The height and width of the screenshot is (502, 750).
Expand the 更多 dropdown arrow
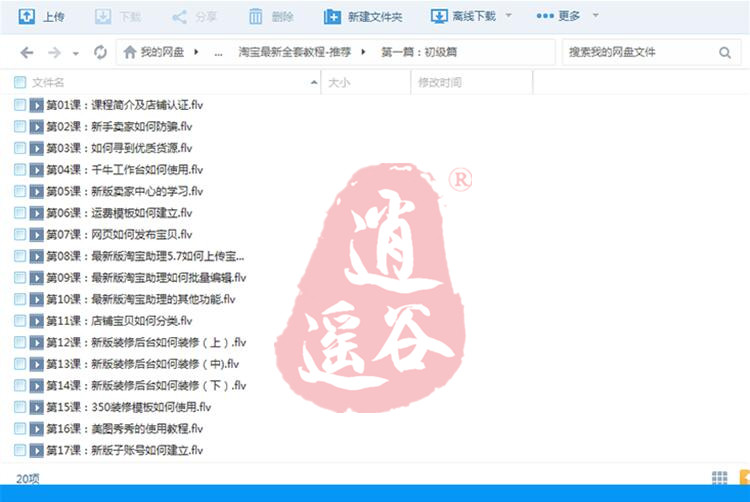(596, 15)
